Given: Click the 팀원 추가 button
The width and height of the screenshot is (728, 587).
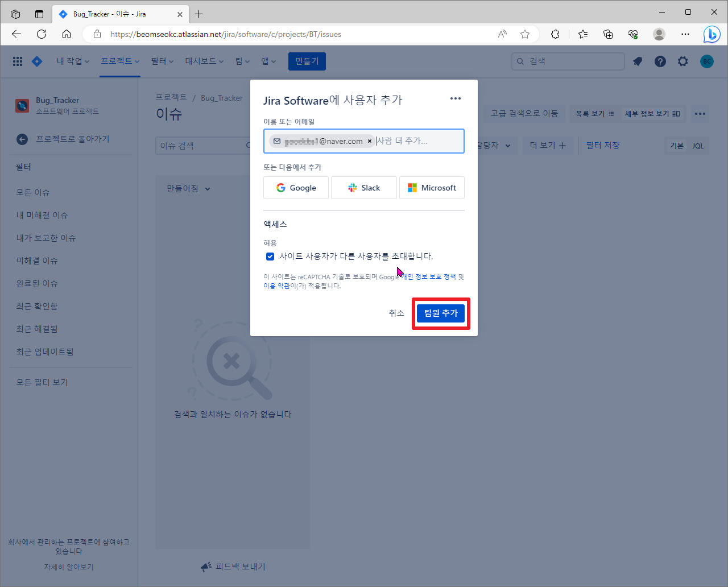Looking at the screenshot, I should (441, 313).
